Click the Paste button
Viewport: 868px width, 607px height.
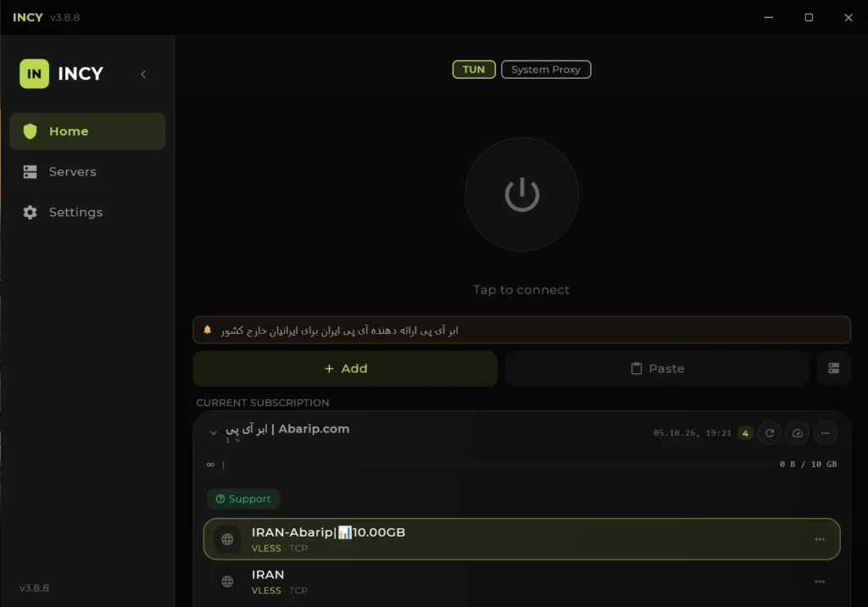pos(657,368)
